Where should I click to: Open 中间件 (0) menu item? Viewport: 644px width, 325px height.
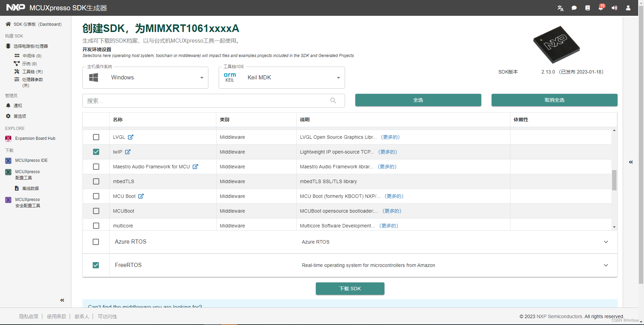point(28,56)
